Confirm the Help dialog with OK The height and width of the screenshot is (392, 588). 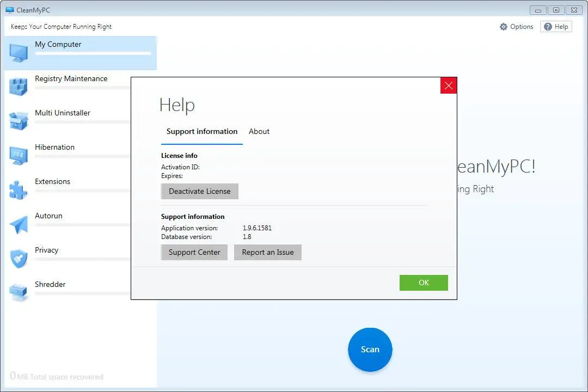point(424,283)
